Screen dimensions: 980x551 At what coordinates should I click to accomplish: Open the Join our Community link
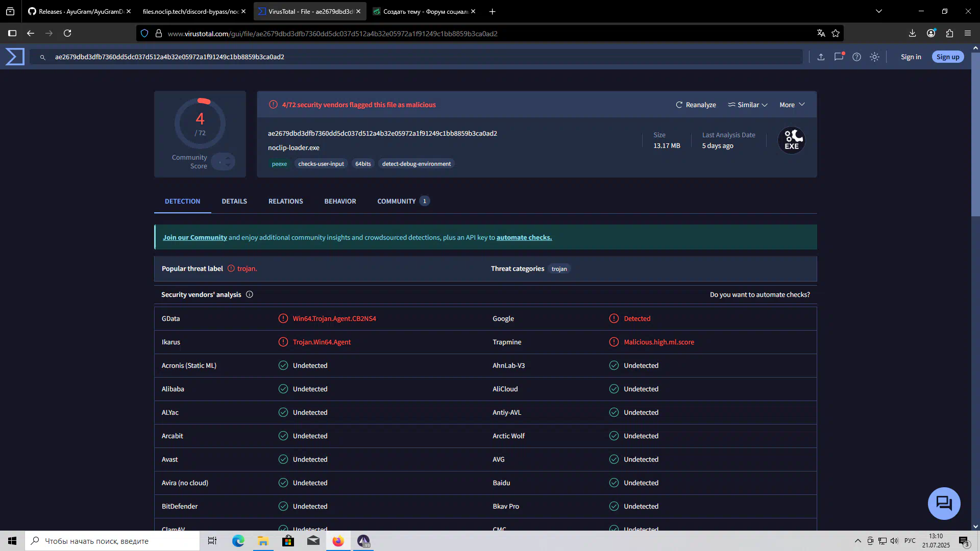(194, 238)
